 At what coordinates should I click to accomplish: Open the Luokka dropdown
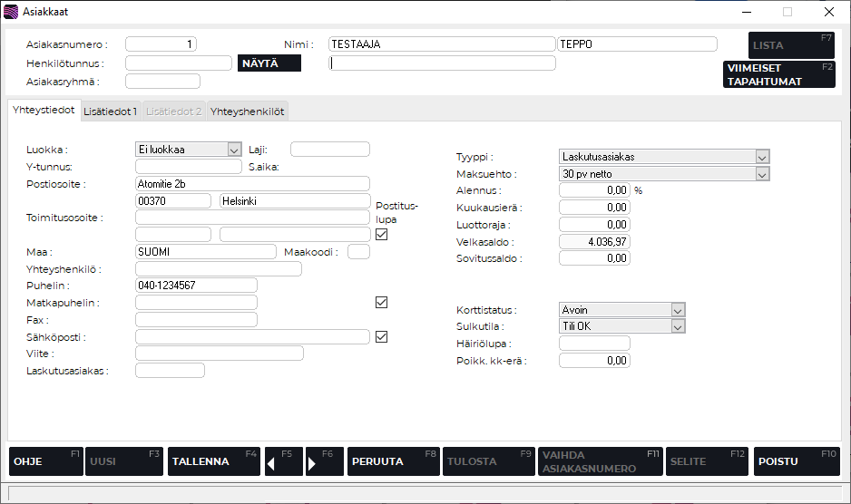tap(233, 150)
